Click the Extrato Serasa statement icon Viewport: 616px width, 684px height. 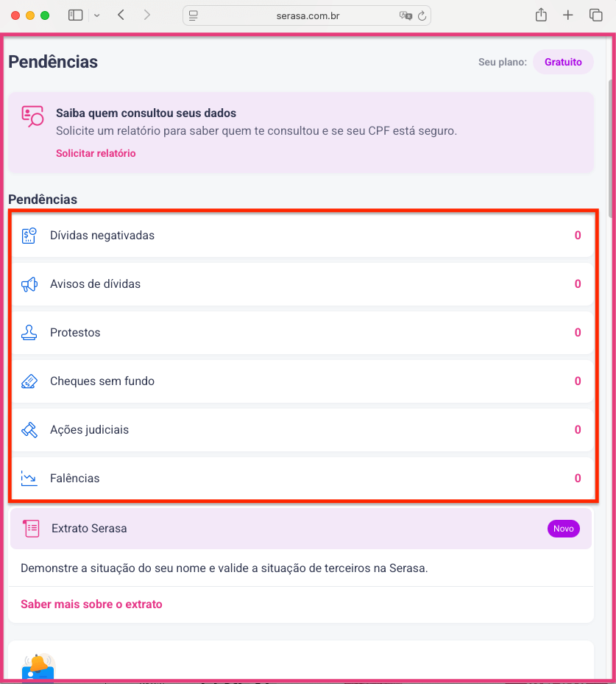(32, 529)
